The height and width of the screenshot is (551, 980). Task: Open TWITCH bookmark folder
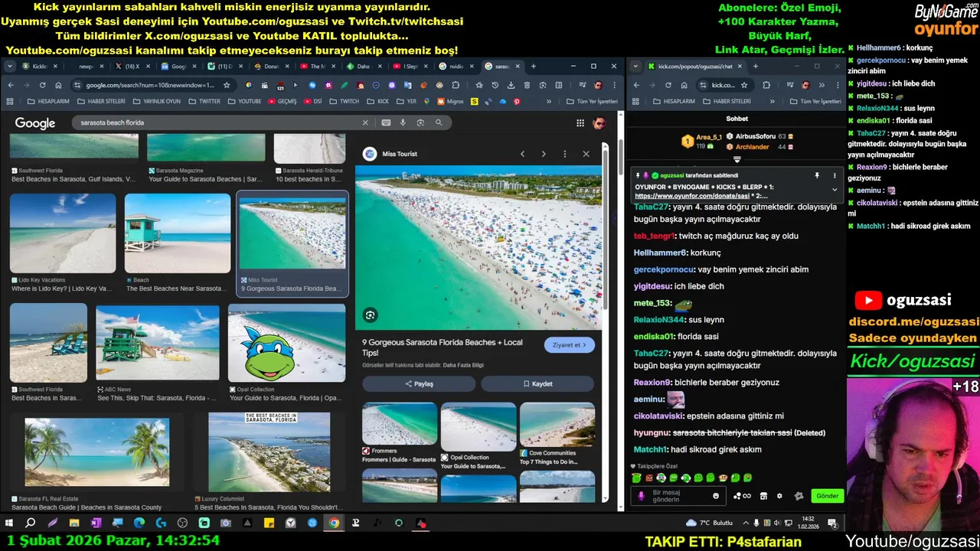[x=345, y=101]
